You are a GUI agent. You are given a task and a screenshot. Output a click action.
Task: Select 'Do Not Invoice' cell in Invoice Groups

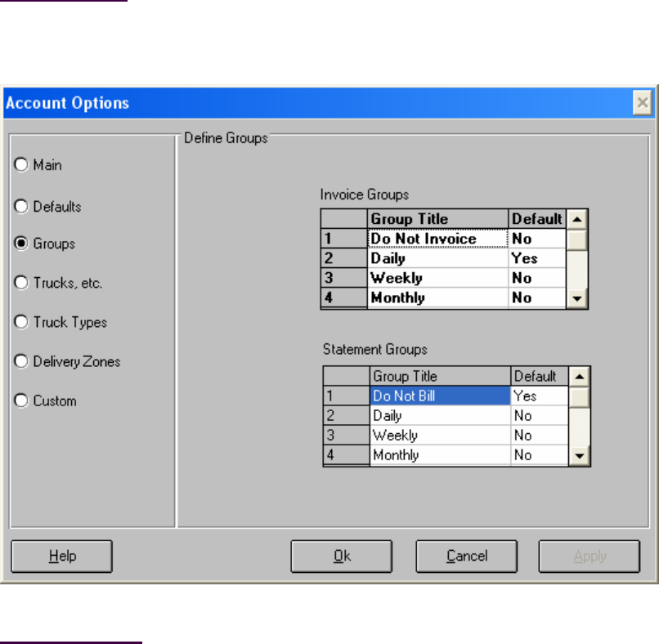(437, 239)
